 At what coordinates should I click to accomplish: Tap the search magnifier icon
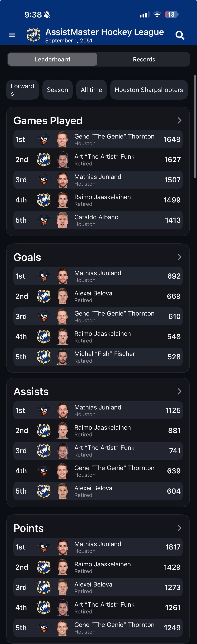point(180,35)
